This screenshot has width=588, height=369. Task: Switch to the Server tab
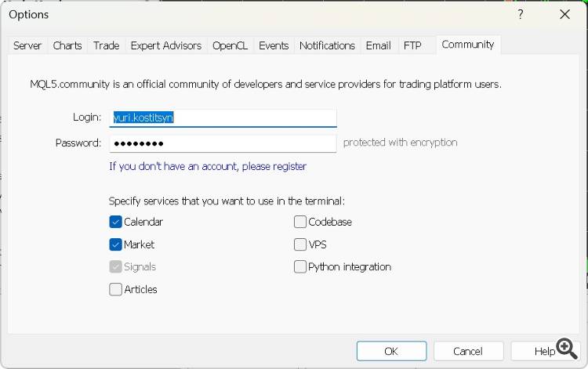27,45
